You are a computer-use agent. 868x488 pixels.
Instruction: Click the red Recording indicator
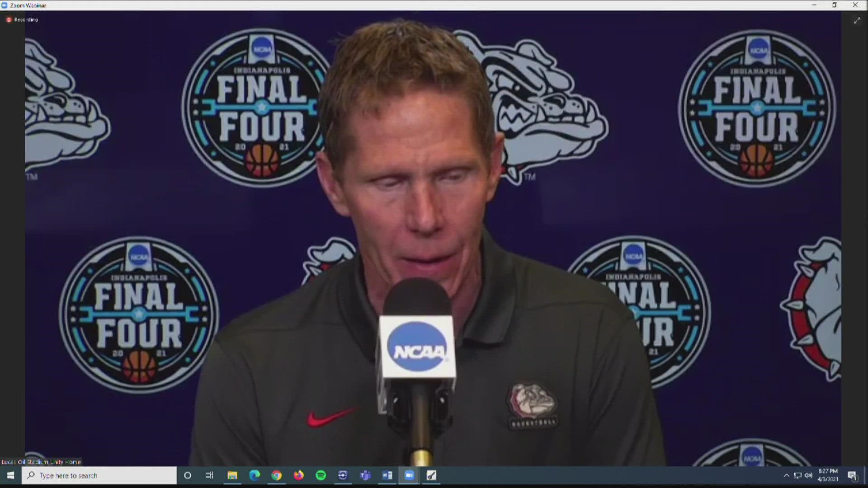point(22,20)
